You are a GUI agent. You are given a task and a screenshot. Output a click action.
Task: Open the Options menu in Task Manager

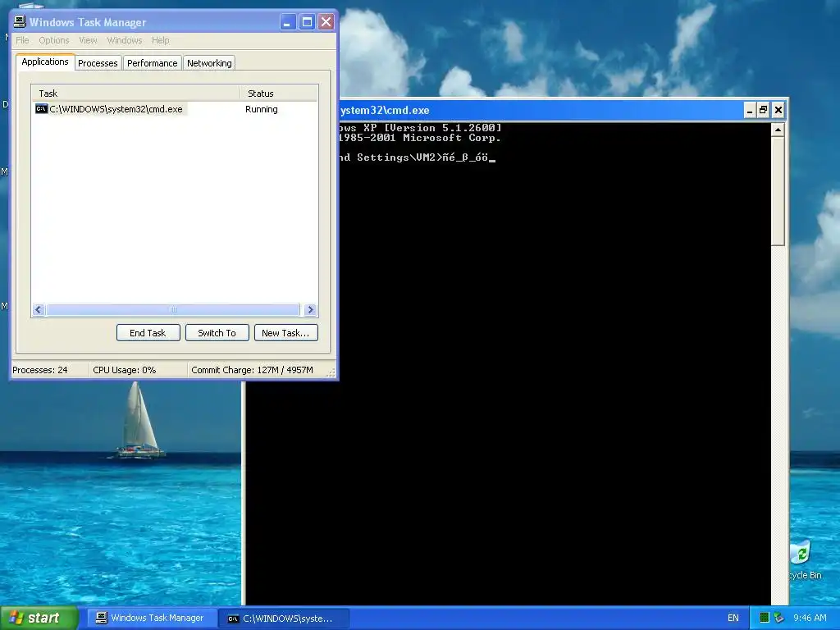(x=53, y=40)
